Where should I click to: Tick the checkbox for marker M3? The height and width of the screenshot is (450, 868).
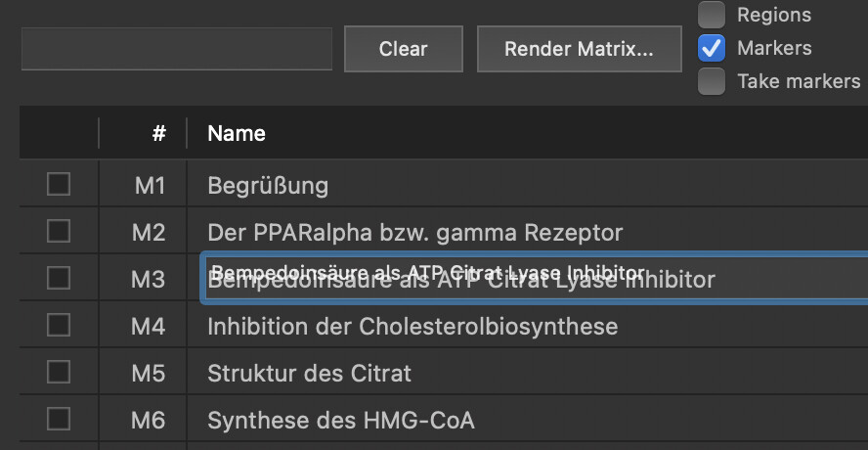(59, 278)
